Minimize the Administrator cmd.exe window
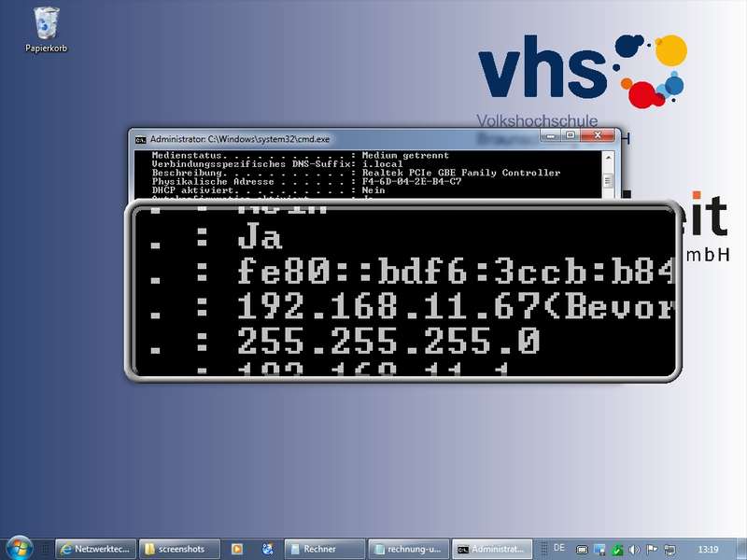 click(x=551, y=135)
